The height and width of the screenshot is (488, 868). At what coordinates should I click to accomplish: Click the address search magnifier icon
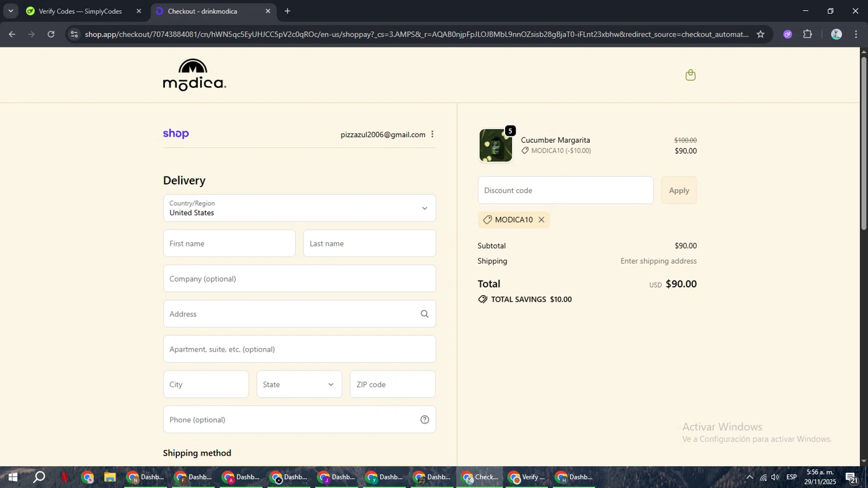425,314
